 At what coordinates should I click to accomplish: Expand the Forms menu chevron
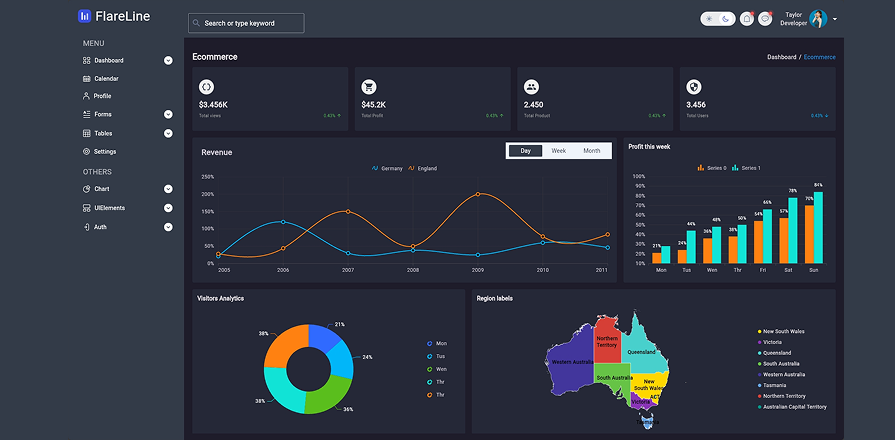[168, 114]
